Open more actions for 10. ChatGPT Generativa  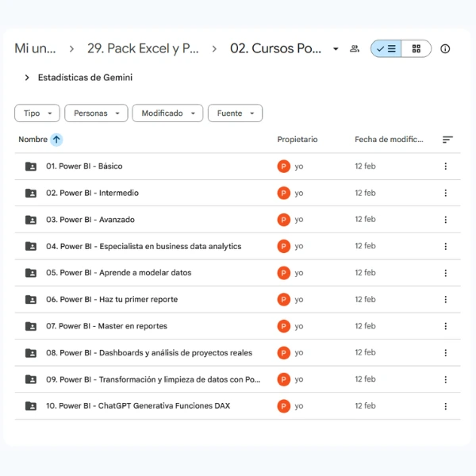pos(445,406)
